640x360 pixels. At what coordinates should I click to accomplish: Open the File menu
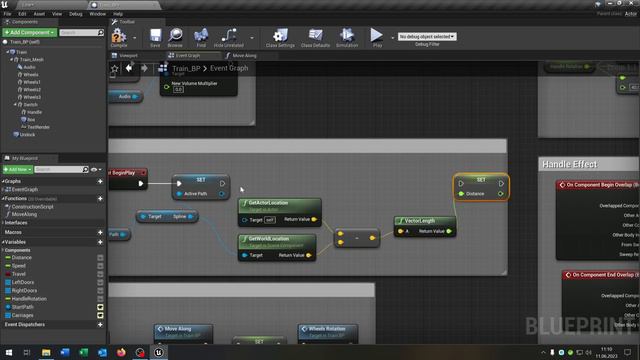point(7,13)
